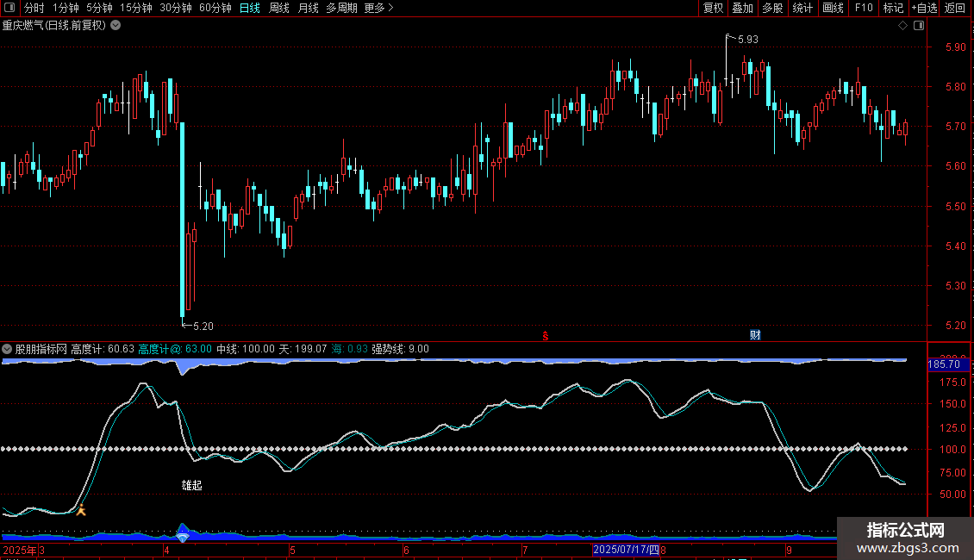The image size is (974, 560).
Task: Switch to 分时 intraday view
Action: (x=34, y=8)
